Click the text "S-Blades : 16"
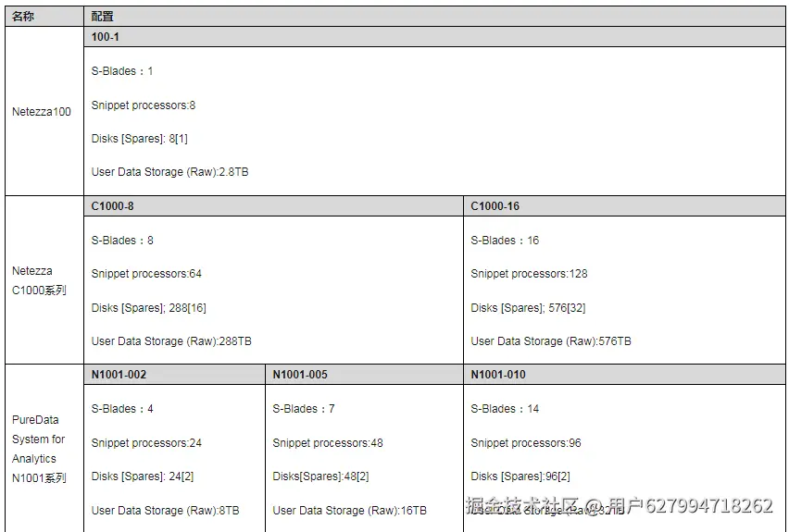 point(505,241)
